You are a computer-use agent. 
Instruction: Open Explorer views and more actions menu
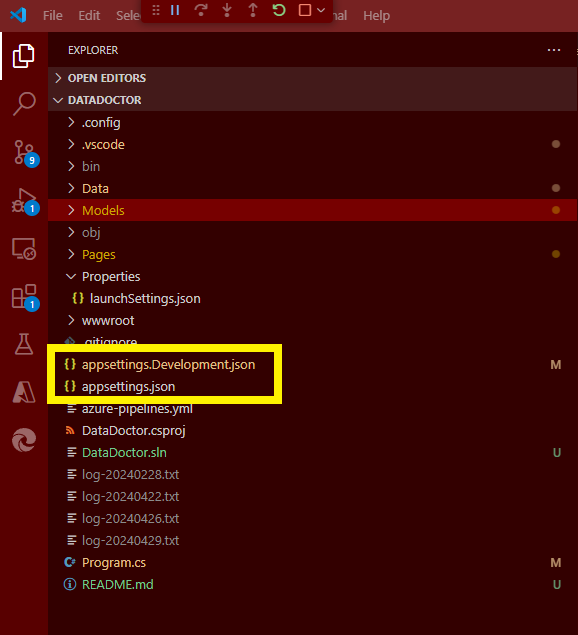coord(554,50)
